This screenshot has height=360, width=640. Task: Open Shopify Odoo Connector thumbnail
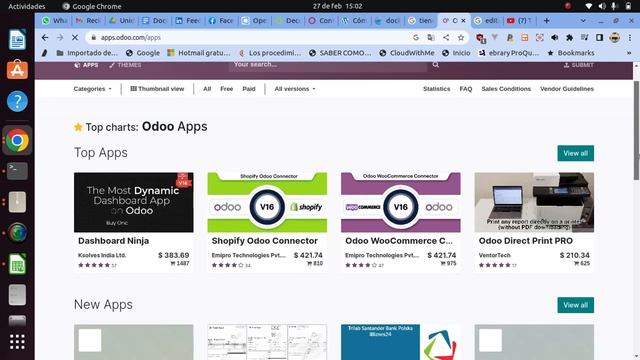point(267,202)
